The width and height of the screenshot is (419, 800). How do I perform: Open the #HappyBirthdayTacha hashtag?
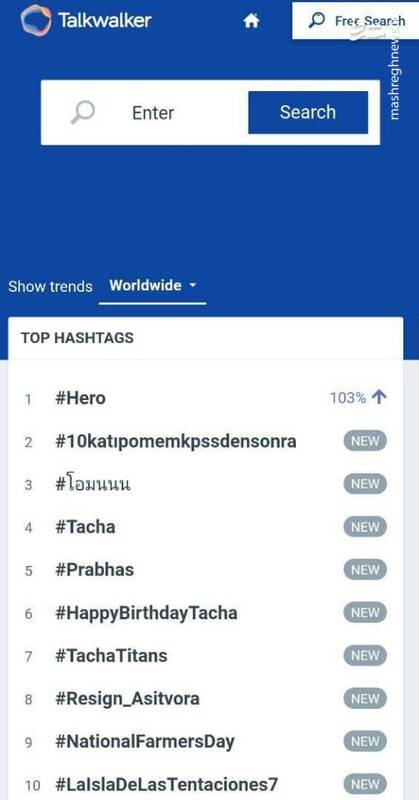(x=146, y=613)
